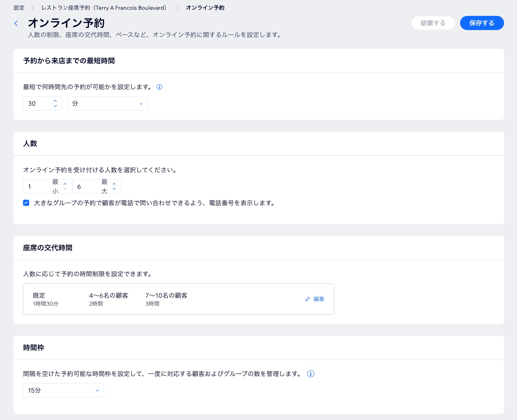The width and height of the screenshot is (517, 420).
Task: Click the オンライン予約 current breadcrumb
Action: click(x=205, y=8)
